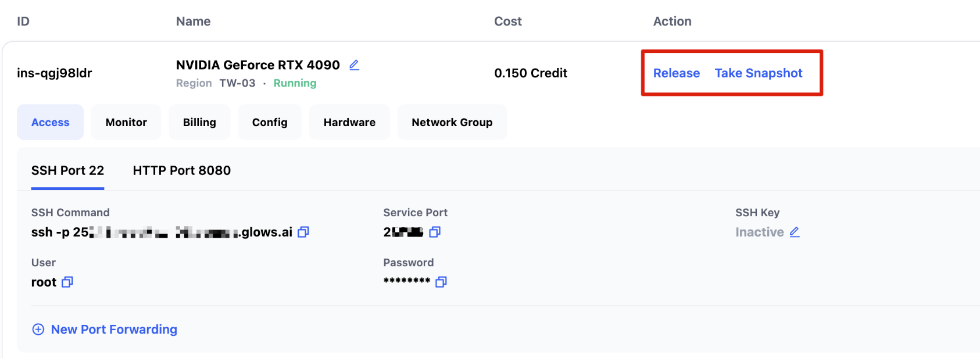
Task: Copy the Service Port value
Action: [435, 232]
